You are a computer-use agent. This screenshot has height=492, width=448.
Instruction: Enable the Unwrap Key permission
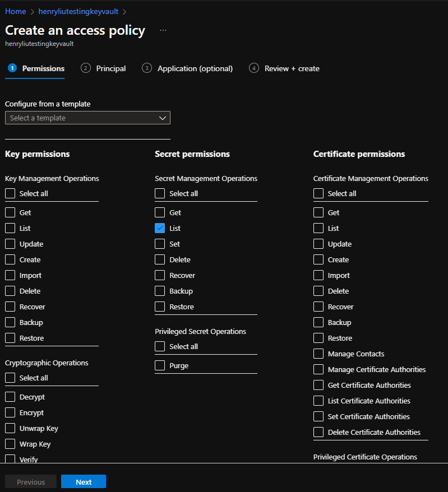tap(10, 428)
